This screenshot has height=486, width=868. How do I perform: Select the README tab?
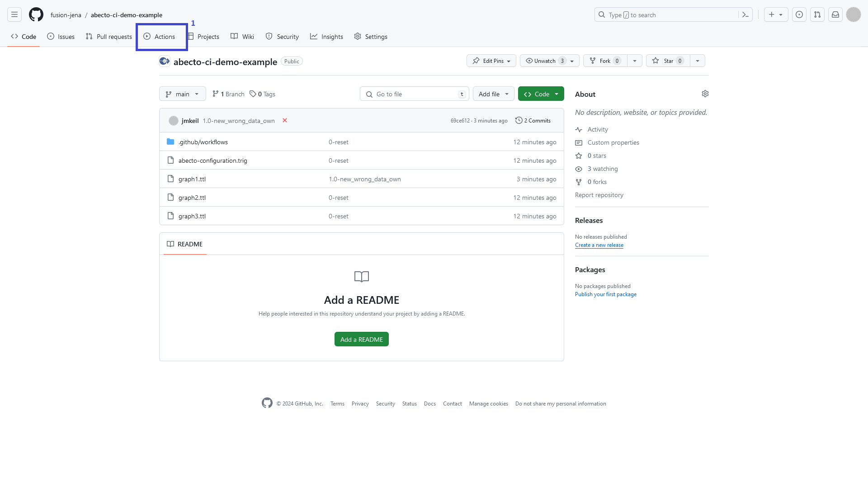click(185, 244)
